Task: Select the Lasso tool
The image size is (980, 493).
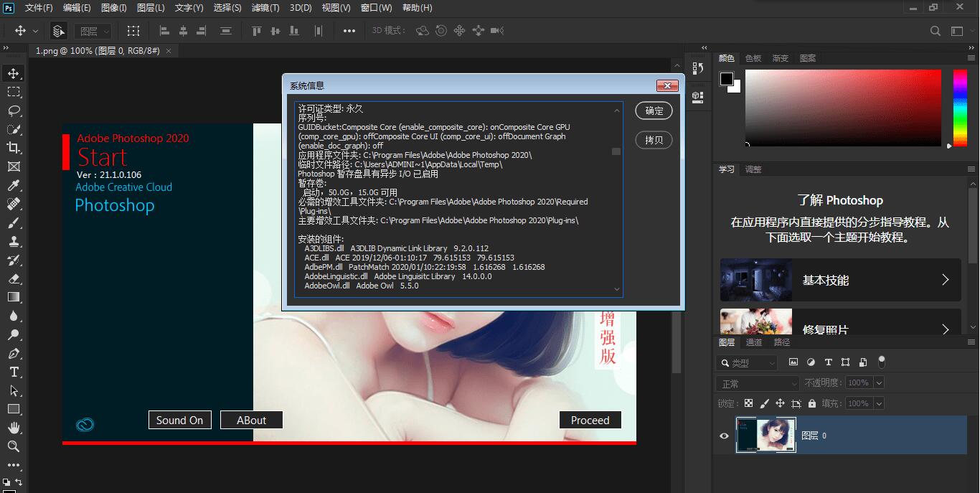Action: (x=14, y=111)
